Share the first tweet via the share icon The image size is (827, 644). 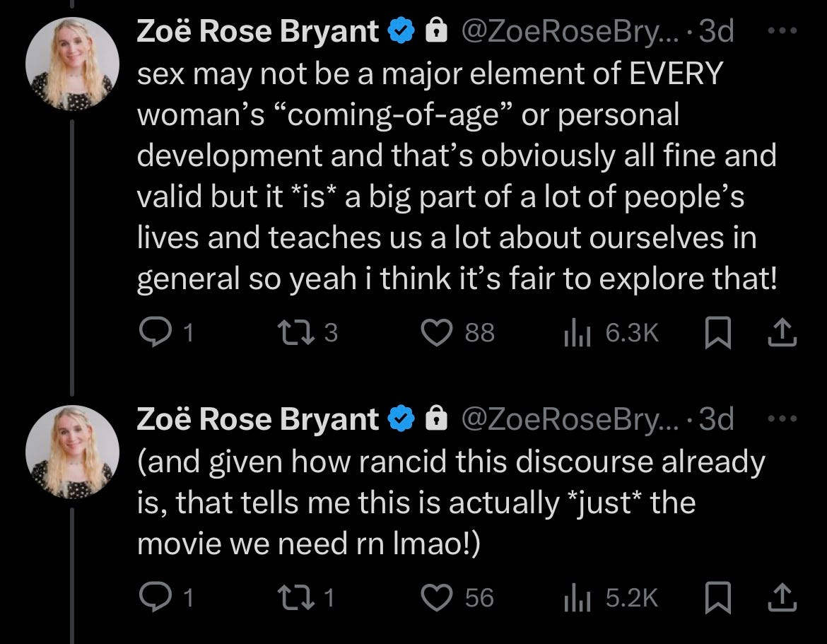click(781, 332)
